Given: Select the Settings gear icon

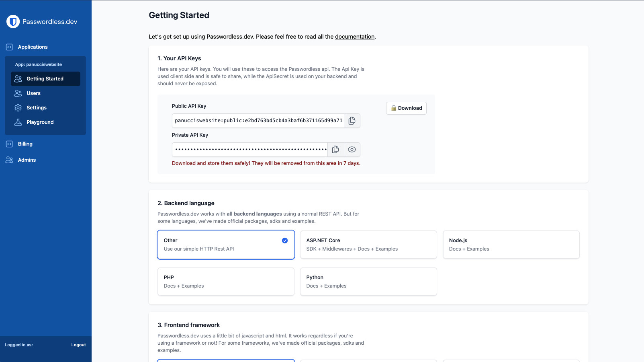Looking at the screenshot, I should [x=18, y=107].
